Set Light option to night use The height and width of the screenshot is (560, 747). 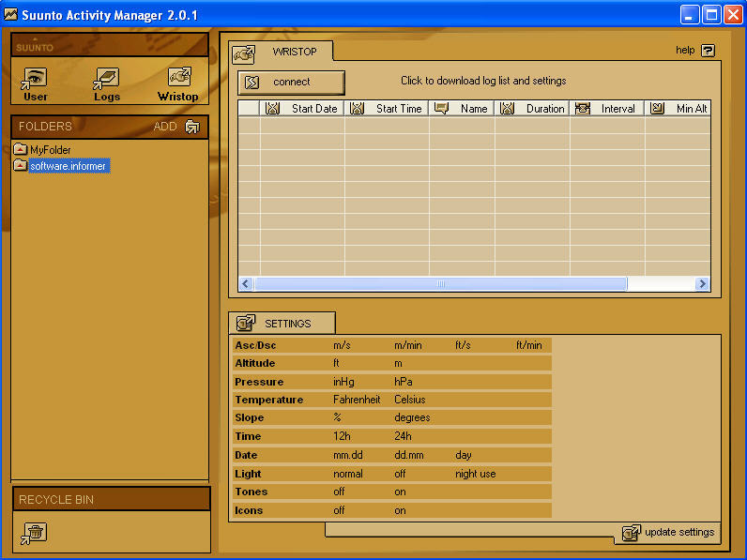pyautogui.click(x=475, y=474)
